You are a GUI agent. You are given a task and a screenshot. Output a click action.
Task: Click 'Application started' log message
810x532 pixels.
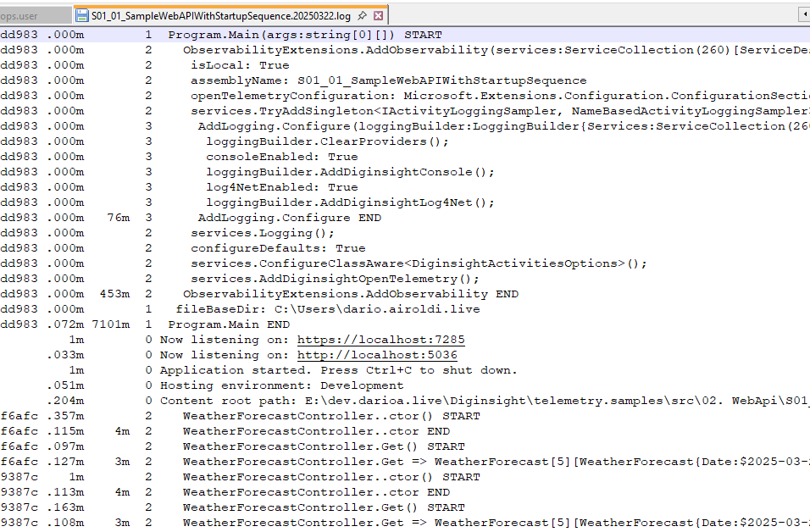coord(338,370)
